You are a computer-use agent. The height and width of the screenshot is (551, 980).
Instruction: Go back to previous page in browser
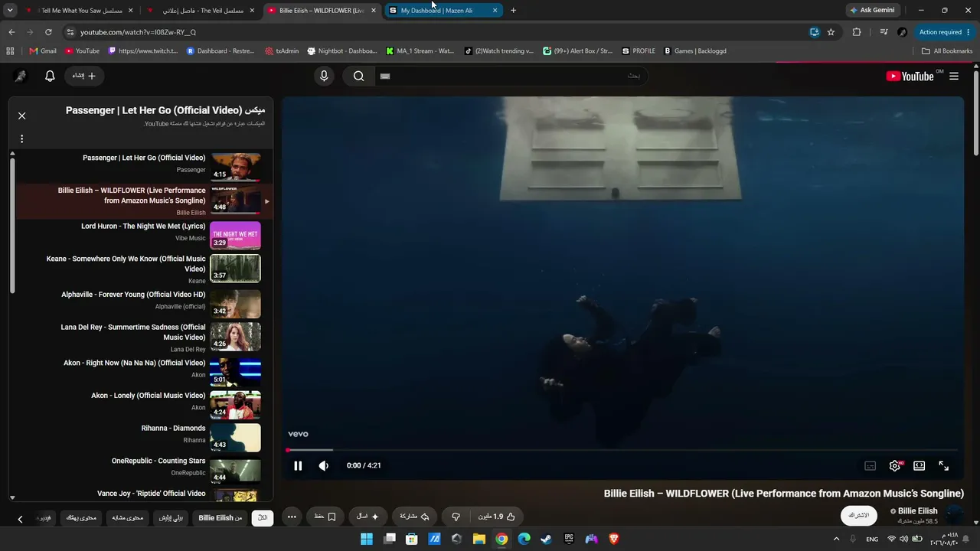(x=11, y=32)
